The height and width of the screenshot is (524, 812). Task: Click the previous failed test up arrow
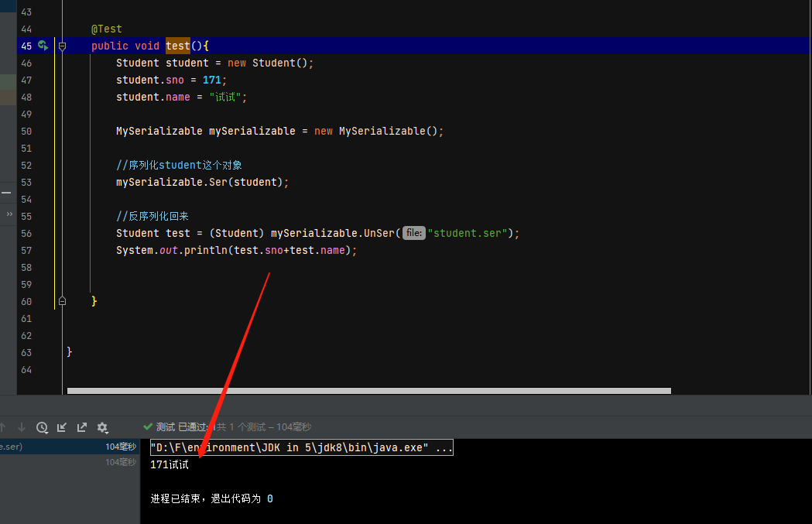(2, 427)
